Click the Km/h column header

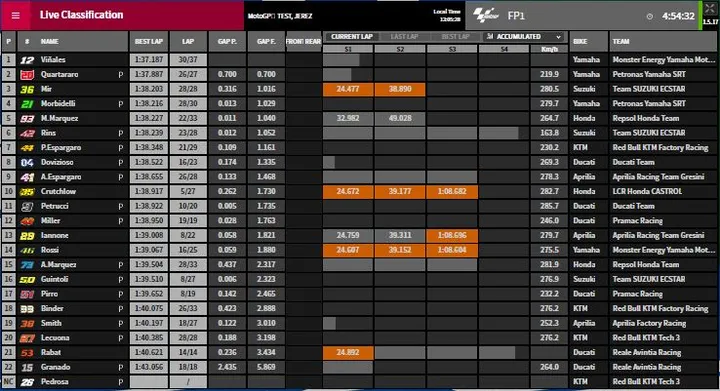pos(549,49)
